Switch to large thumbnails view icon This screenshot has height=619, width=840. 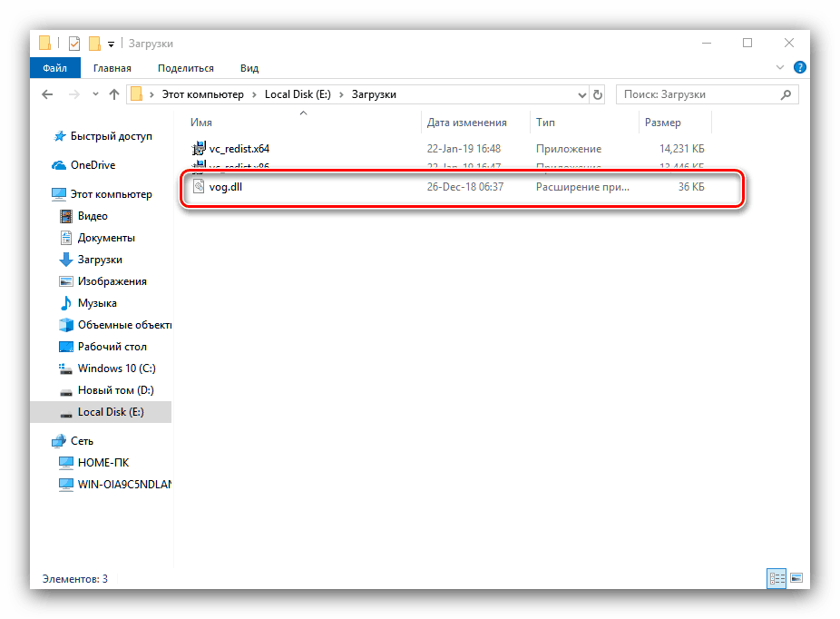pyautogui.click(x=796, y=578)
